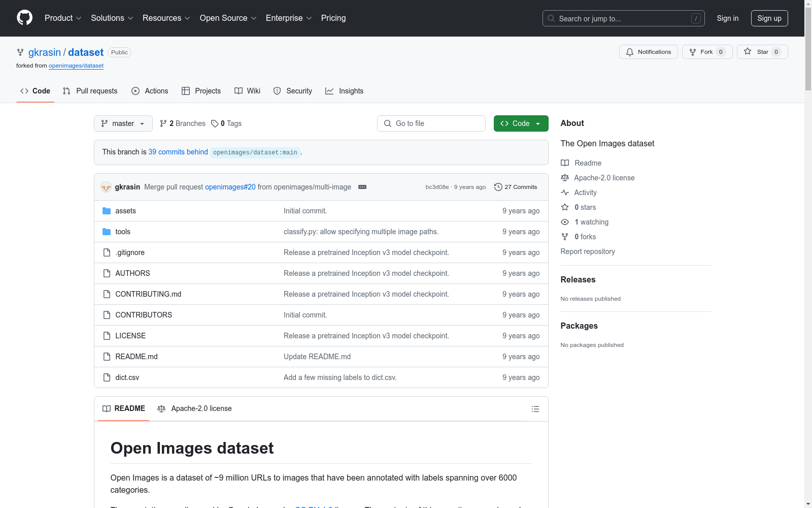Expand commit message ellipsis icon
Viewport: 812px width, 508px height.
pos(362,187)
